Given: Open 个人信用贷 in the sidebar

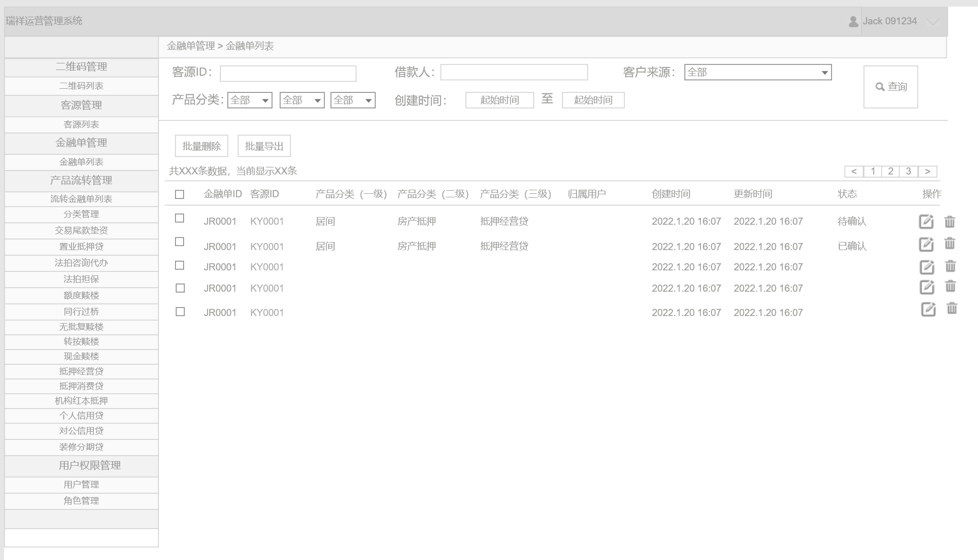Looking at the screenshot, I should click(81, 415).
